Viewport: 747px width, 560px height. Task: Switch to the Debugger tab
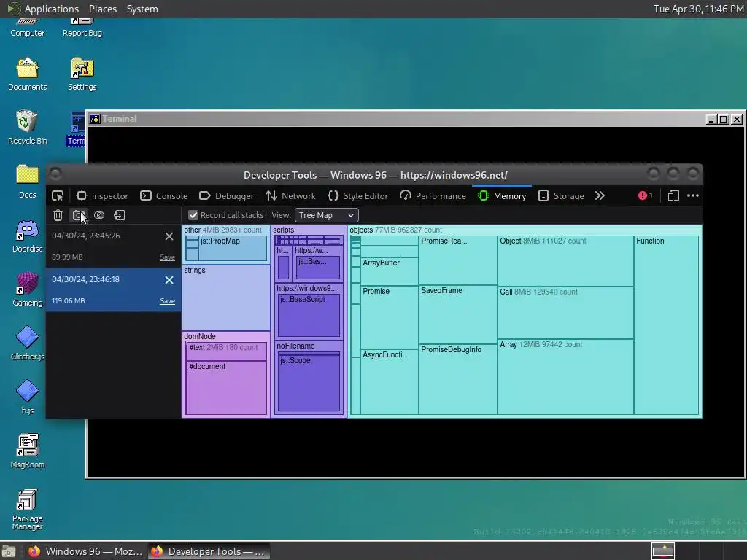[226, 195]
